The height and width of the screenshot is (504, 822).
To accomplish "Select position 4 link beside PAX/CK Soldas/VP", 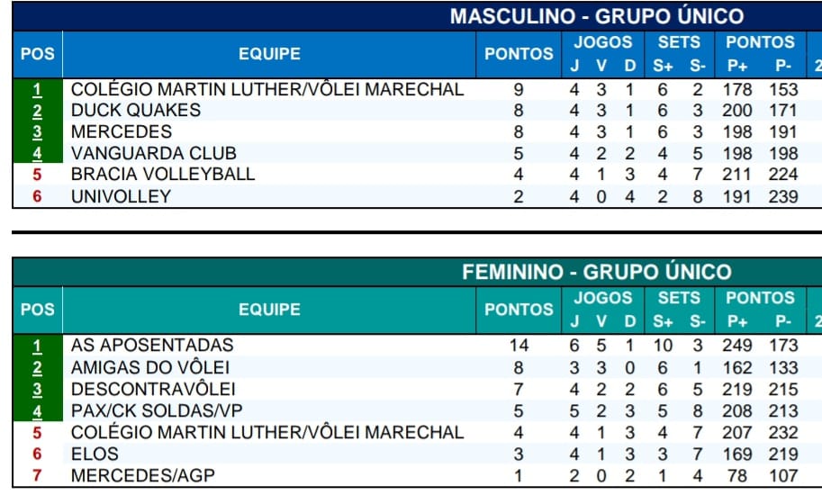I will tap(37, 410).
